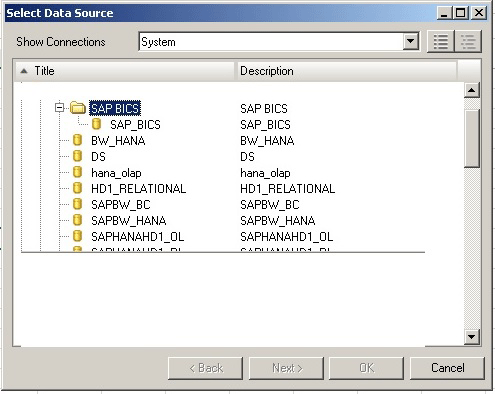Click the BW_HANA connection database icon

[x=77, y=140]
